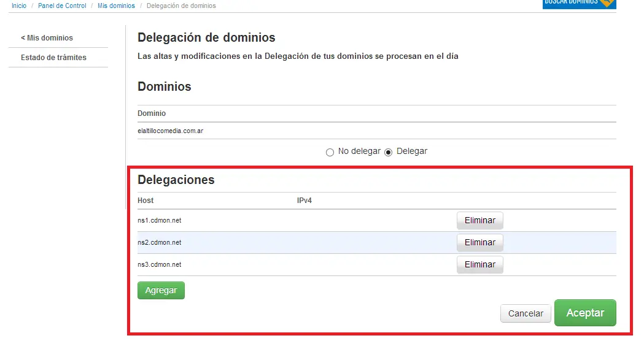Select the 'No delegar' radio button
Image resolution: width=644 pixels, height=341 pixels.
[x=330, y=152]
